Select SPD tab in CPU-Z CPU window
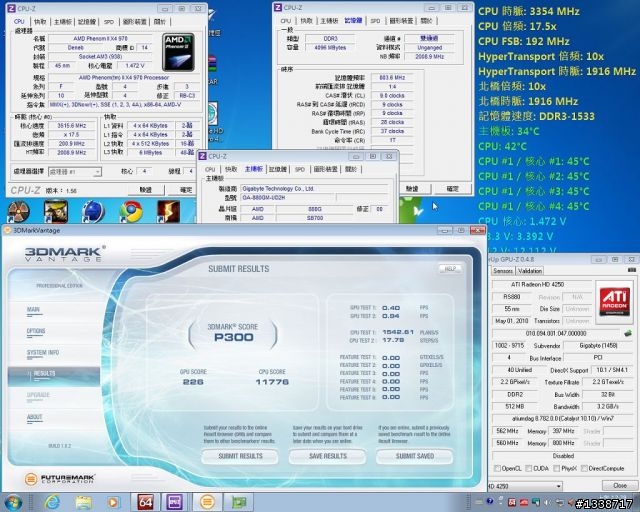 109,22
